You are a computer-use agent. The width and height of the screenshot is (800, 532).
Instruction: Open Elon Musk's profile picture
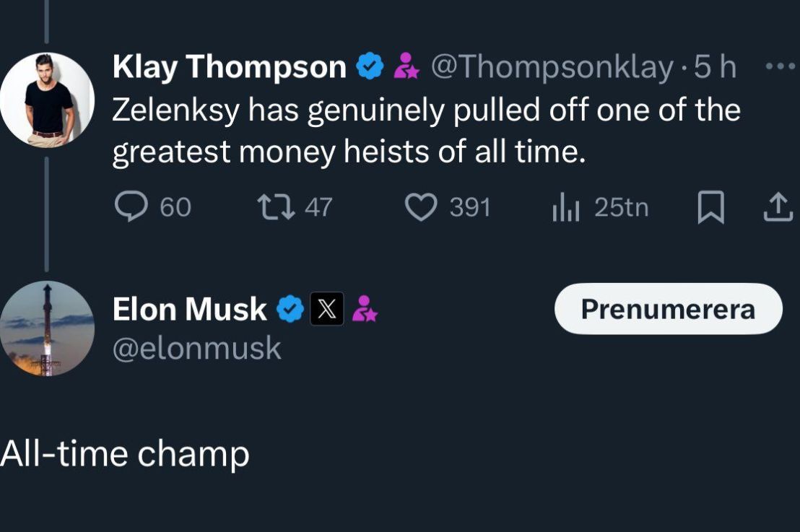tap(46, 328)
